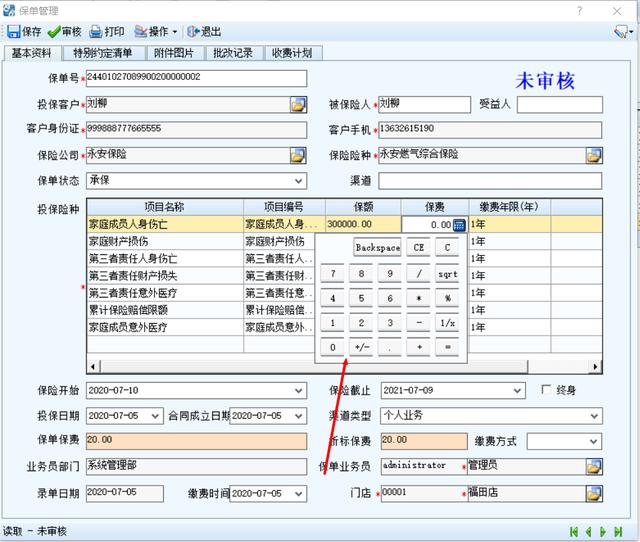This screenshot has height=542, width=640.
Task: Click calculator digit 7 button
Action: point(333,274)
